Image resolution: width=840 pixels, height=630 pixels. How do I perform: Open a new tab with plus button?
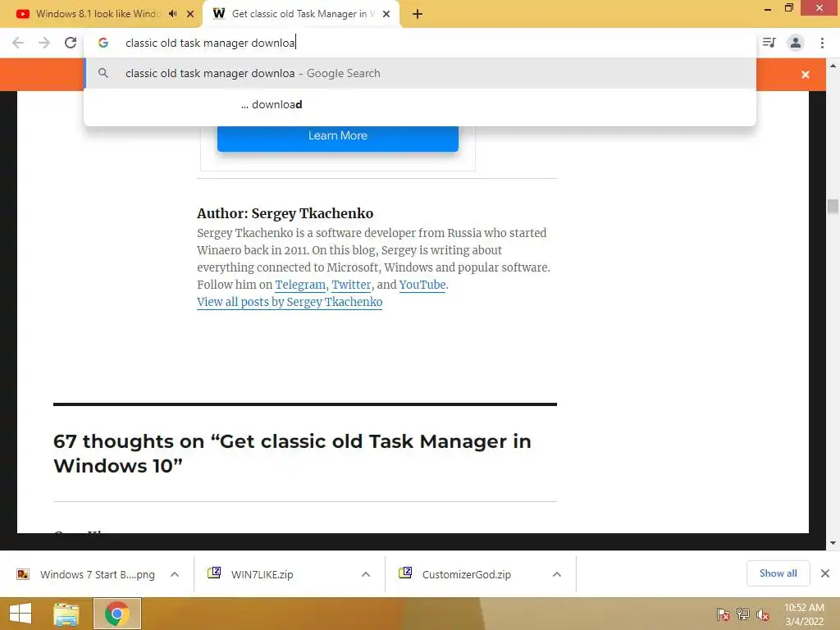[418, 15]
